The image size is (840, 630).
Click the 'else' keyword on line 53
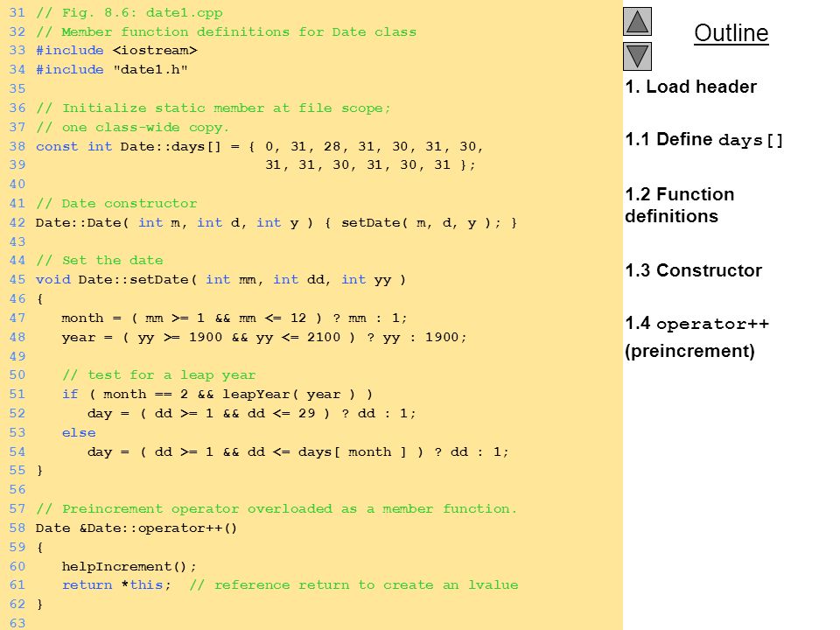[79, 433]
